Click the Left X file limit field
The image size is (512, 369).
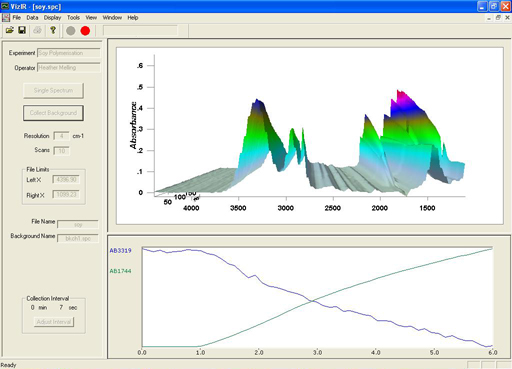pos(66,180)
